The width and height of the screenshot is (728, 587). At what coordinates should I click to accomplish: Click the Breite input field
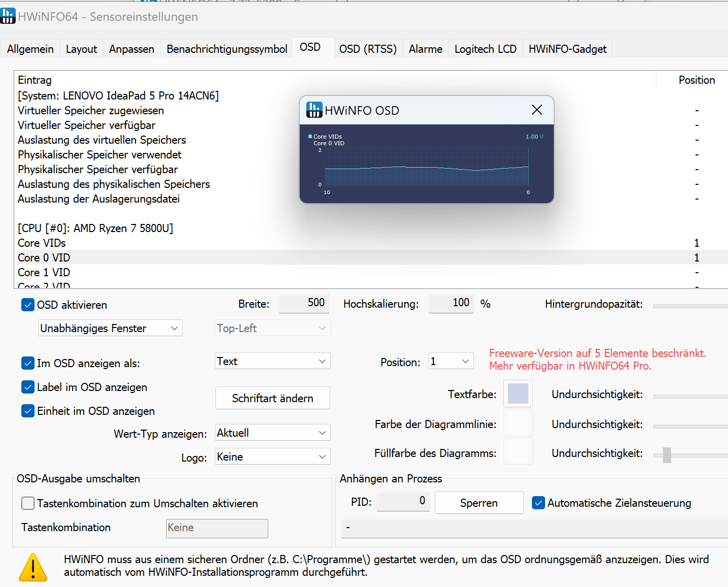[x=304, y=303]
